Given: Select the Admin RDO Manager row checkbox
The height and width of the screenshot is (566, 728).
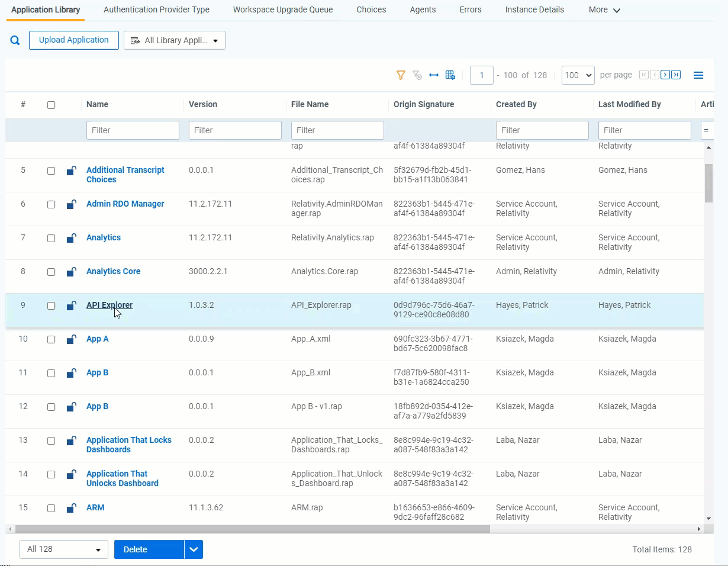Looking at the screenshot, I should 51,204.
